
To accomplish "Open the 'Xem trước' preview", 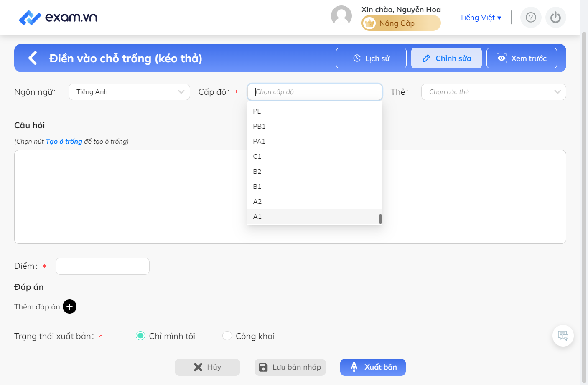I will point(522,58).
